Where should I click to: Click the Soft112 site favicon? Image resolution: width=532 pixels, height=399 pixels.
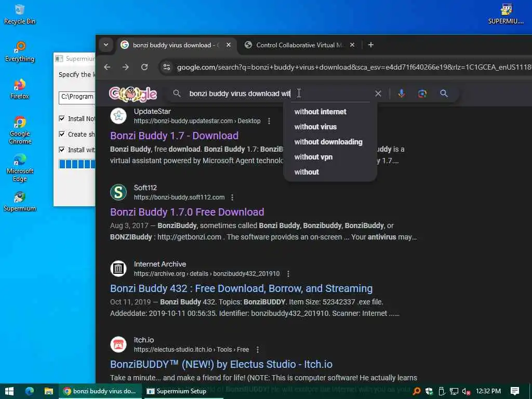click(x=118, y=192)
